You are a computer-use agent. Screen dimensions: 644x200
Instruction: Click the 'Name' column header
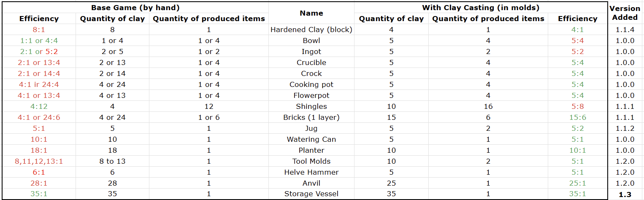tap(311, 13)
